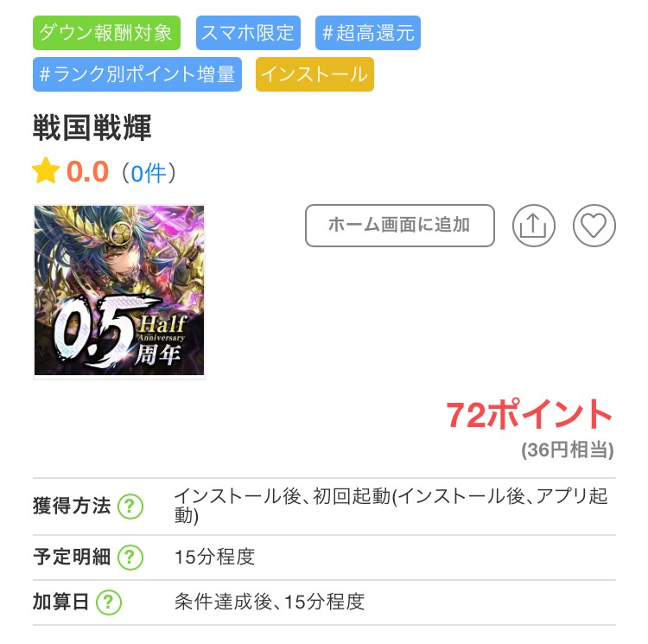Click the 獲得方法 row label

point(72,506)
